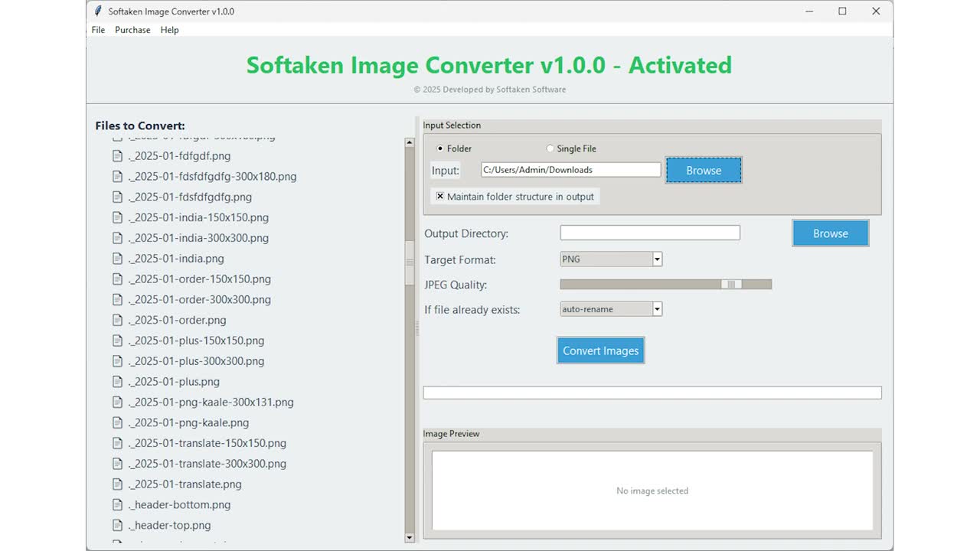Select the Folder radio button
Viewport: 980px width, 551px height.
pos(439,148)
